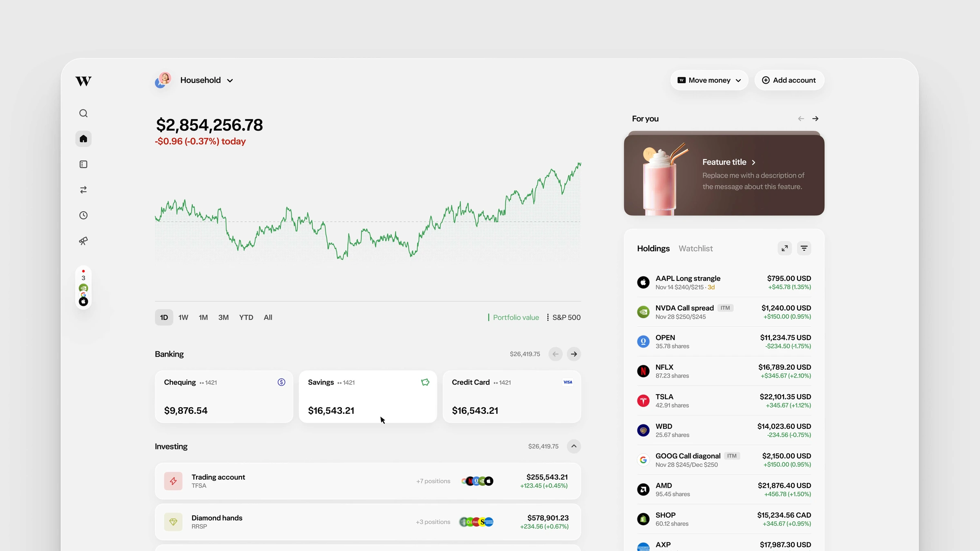Open the Diamond hands RRSP row

click(368, 522)
